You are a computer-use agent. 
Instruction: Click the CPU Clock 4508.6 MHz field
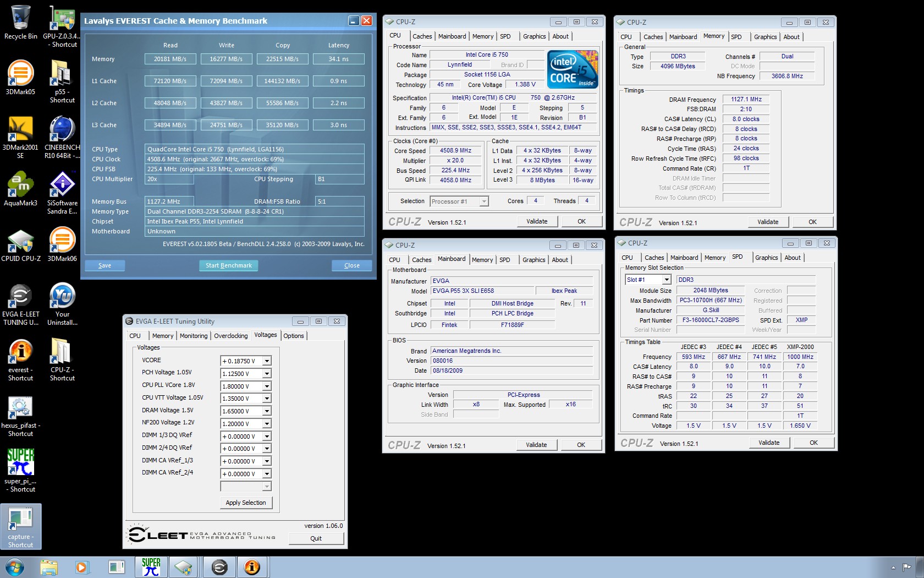(255, 159)
